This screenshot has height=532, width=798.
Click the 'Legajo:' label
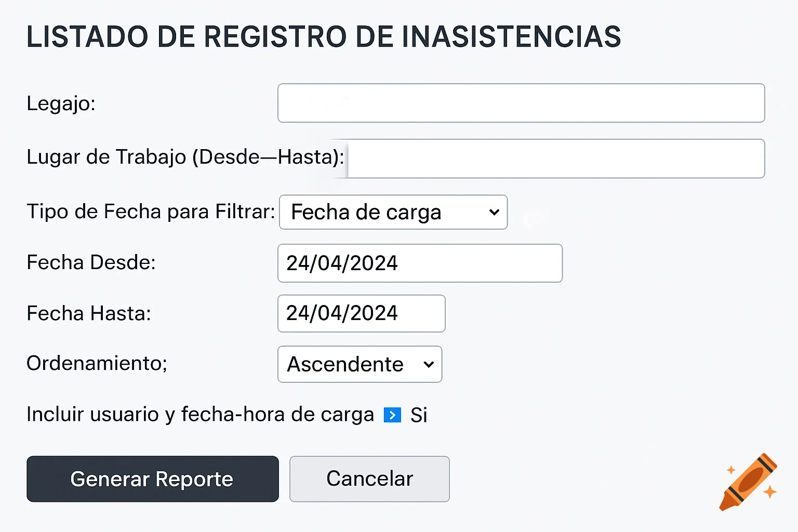point(60,103)
